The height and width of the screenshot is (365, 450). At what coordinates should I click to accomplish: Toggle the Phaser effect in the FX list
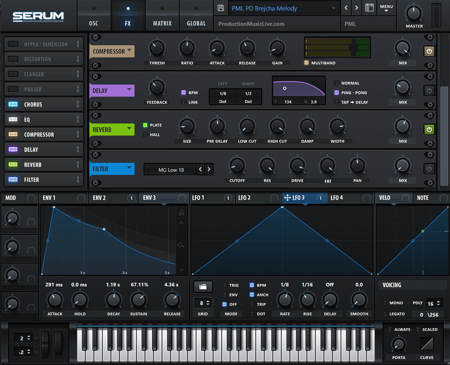coord(13,89)
